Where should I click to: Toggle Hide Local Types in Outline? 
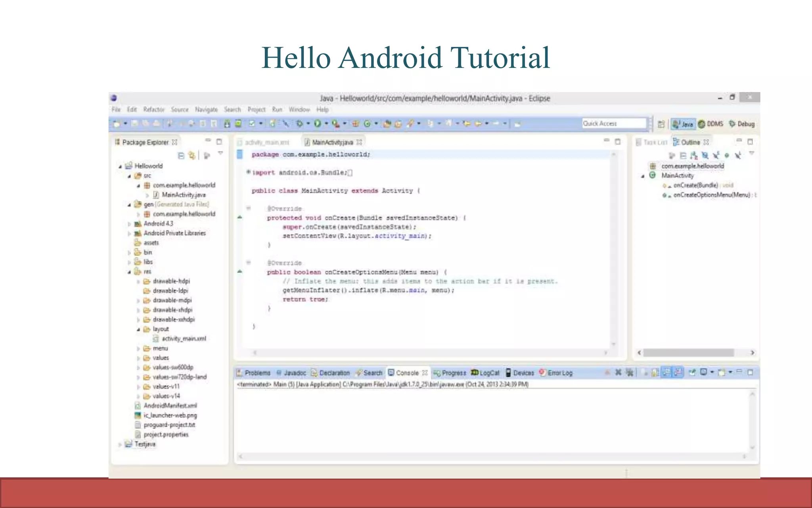pos(738,156)
